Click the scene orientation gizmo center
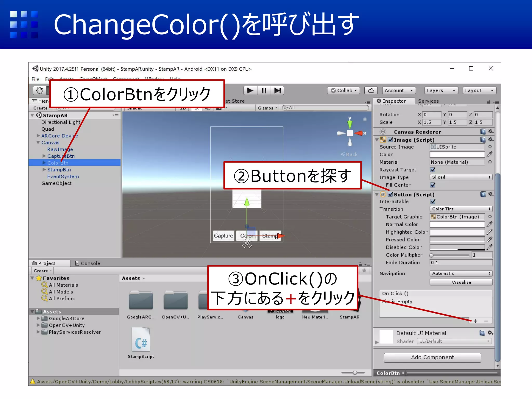Viewport: 532px width, 399px height. (350, 133)
